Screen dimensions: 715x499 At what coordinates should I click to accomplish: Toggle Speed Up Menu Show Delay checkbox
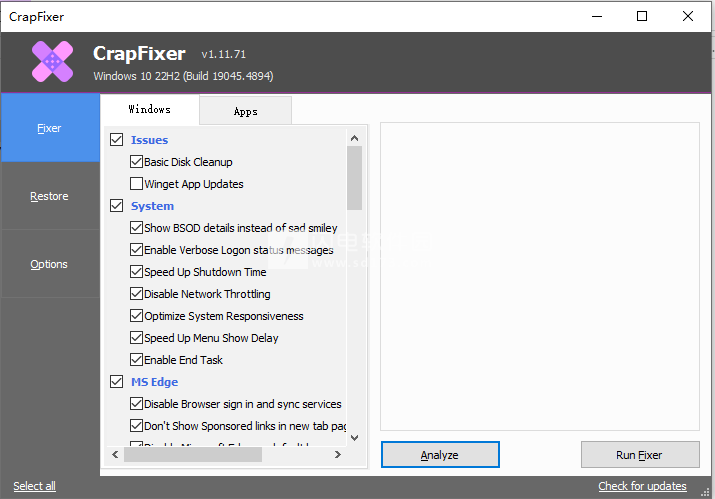click(136, 338)
